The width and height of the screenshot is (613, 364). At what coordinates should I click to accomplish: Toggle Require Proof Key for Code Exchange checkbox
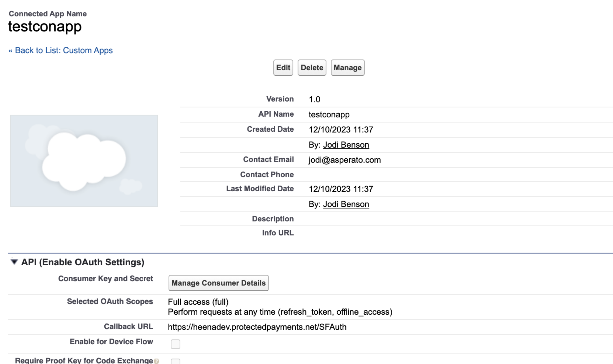pos(175,362)
